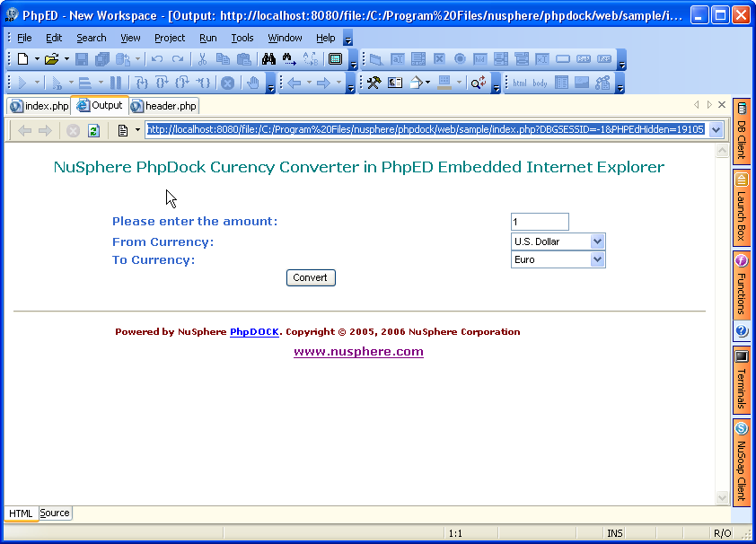Click the insert table icon next to body
The height and width of the screenshot is (544, 756).
[x=561, y=83]
